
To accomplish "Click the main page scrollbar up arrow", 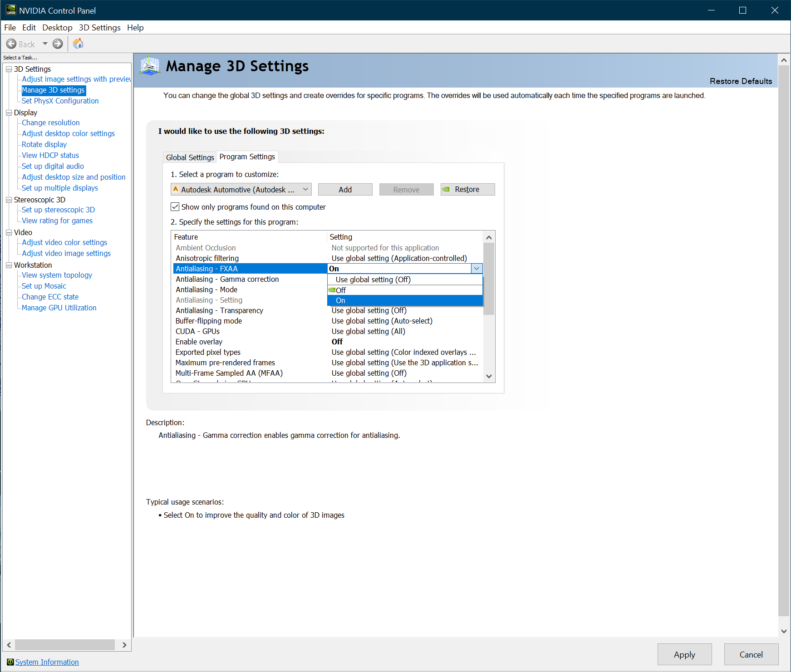I will coord(784,60).
